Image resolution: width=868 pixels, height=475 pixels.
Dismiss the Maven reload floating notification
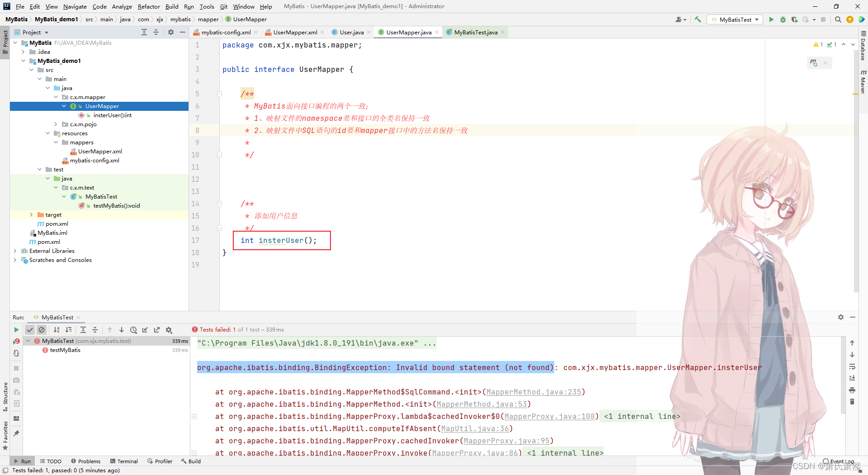(826, 63)
